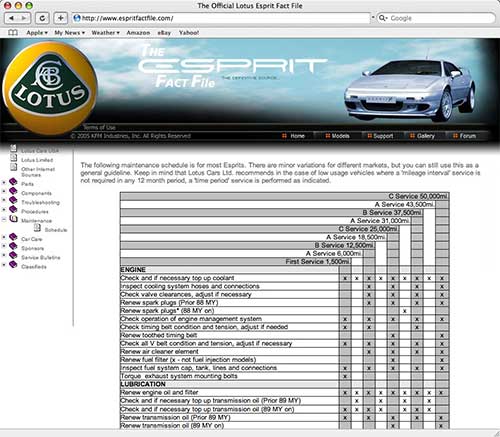This screenshot has width=500, height=437.
Task: Click the Parts purple book icon
Action: pos(13,182)
